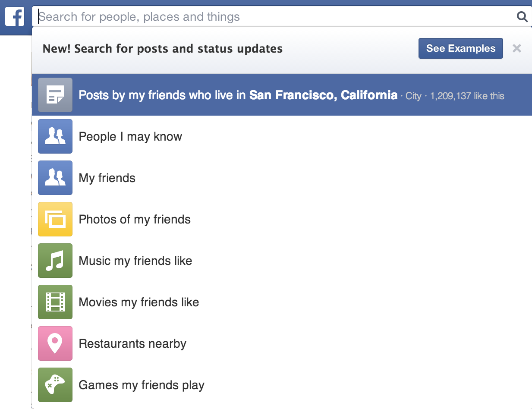Open 'My friends' search suggestion
Image resolution: width=532 pixels, height=409 pixels.
tap(107, 178)
